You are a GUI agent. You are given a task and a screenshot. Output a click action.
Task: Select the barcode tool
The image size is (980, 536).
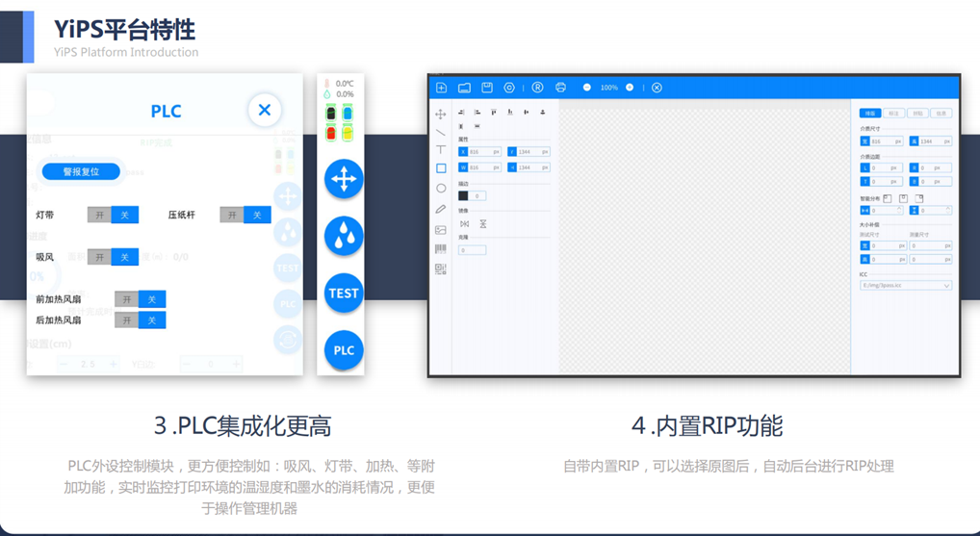(x=441, y=249)
